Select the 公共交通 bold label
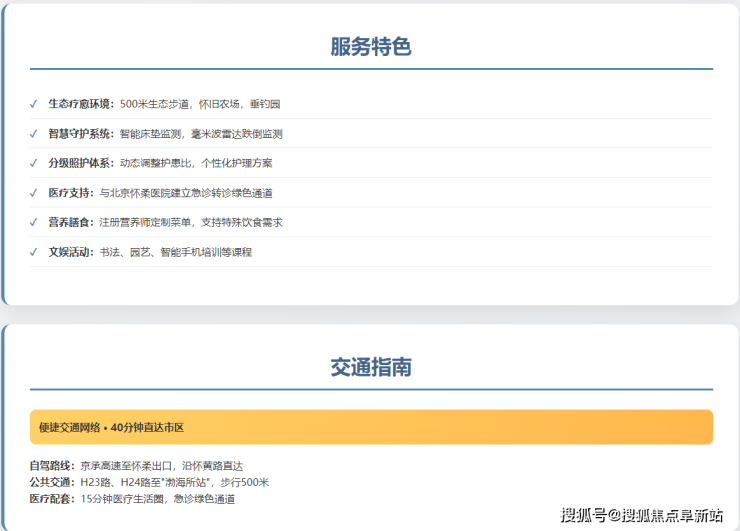The height and width of the screenshot is (531, 740). click(52, 482)
